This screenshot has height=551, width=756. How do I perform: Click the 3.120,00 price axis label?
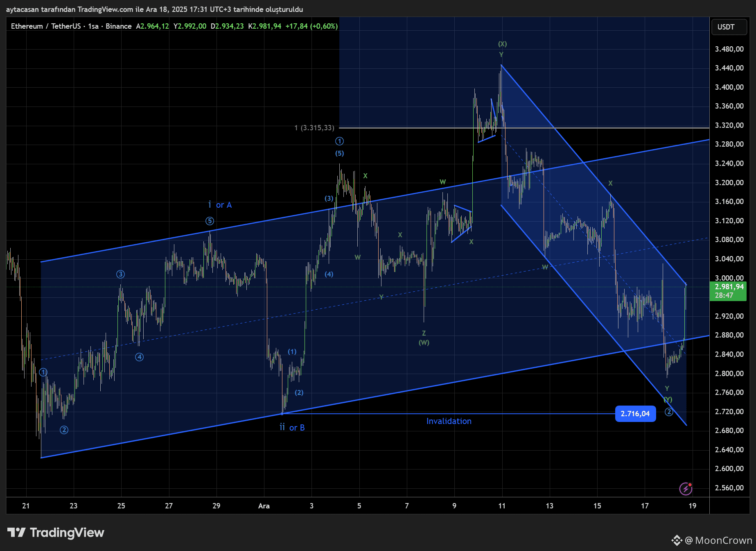click(x=729, y=221)
